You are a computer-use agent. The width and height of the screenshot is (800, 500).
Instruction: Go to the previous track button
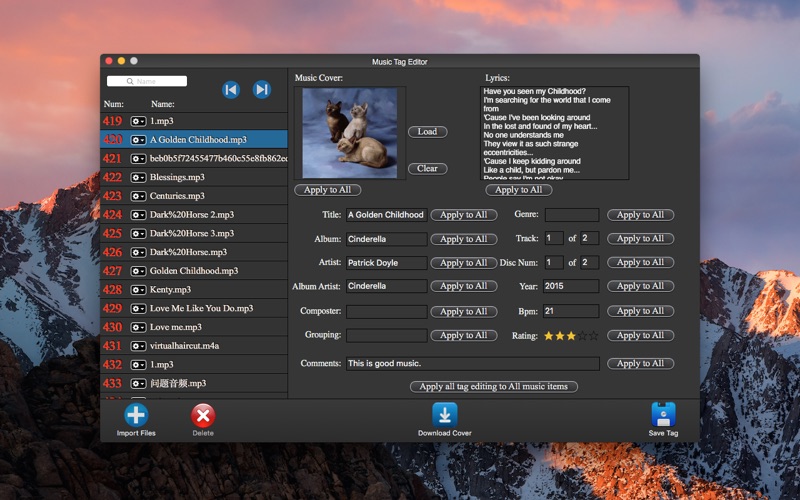point(231,90)
